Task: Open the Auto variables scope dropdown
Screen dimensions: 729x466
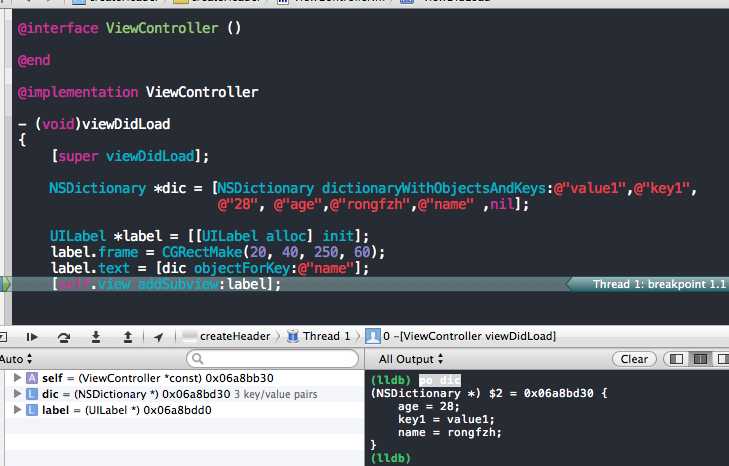Action: [x=16, y=359]
